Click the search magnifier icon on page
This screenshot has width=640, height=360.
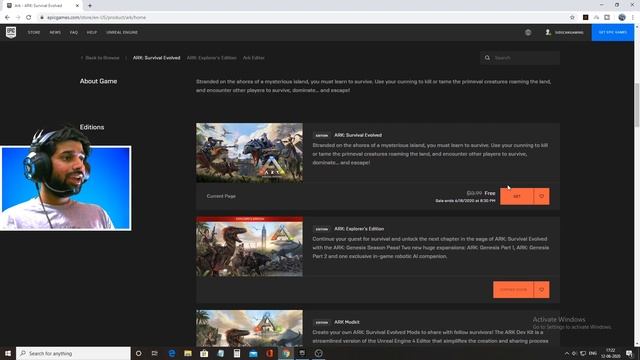point(487,58)
